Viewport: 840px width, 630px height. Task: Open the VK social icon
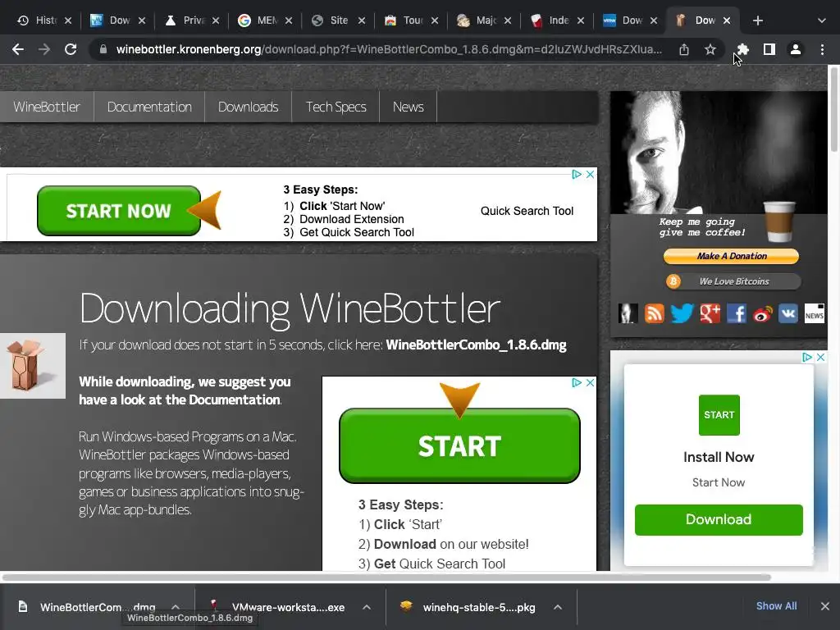click(x=788, y=313)
